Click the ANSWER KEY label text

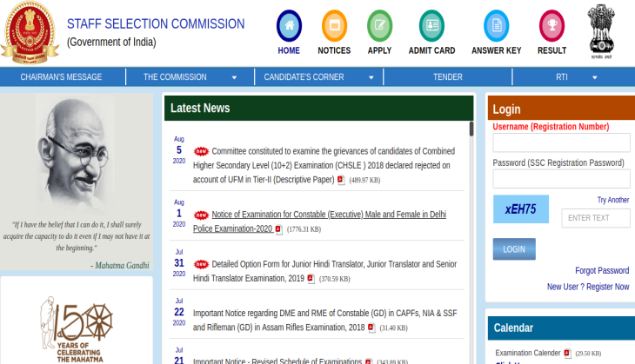[497, 50]
